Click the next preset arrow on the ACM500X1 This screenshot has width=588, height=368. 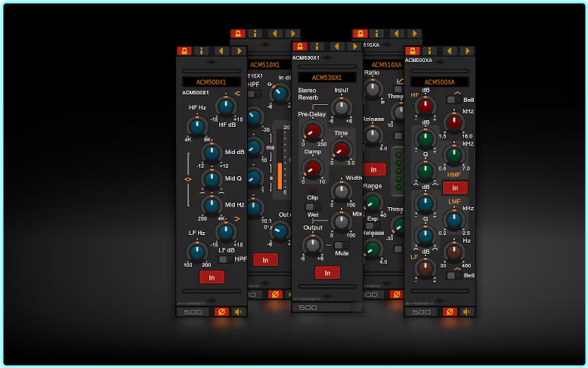(x=238, y=51)
